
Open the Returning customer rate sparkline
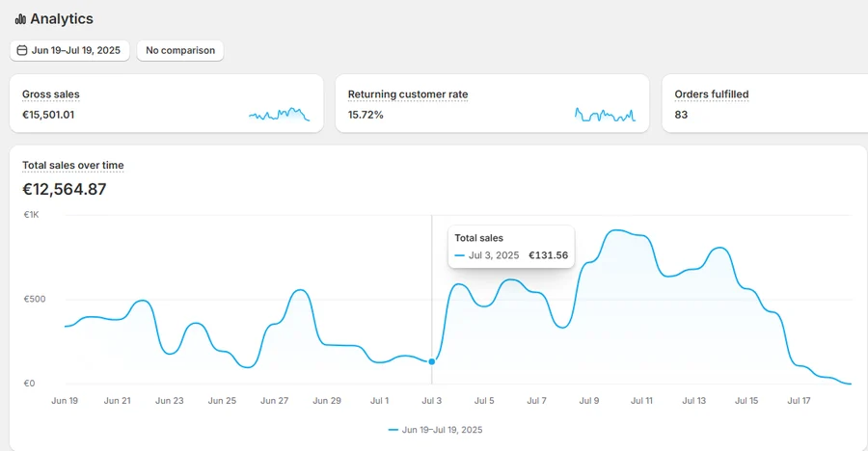pos(605,115)
